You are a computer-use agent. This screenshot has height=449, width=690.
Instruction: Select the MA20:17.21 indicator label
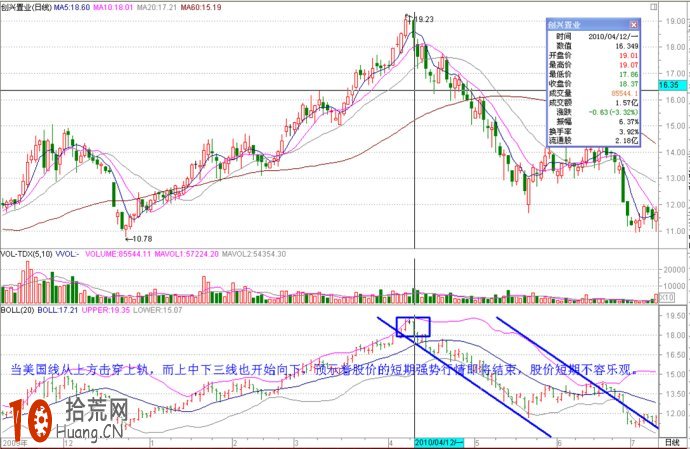pos(157,7)
